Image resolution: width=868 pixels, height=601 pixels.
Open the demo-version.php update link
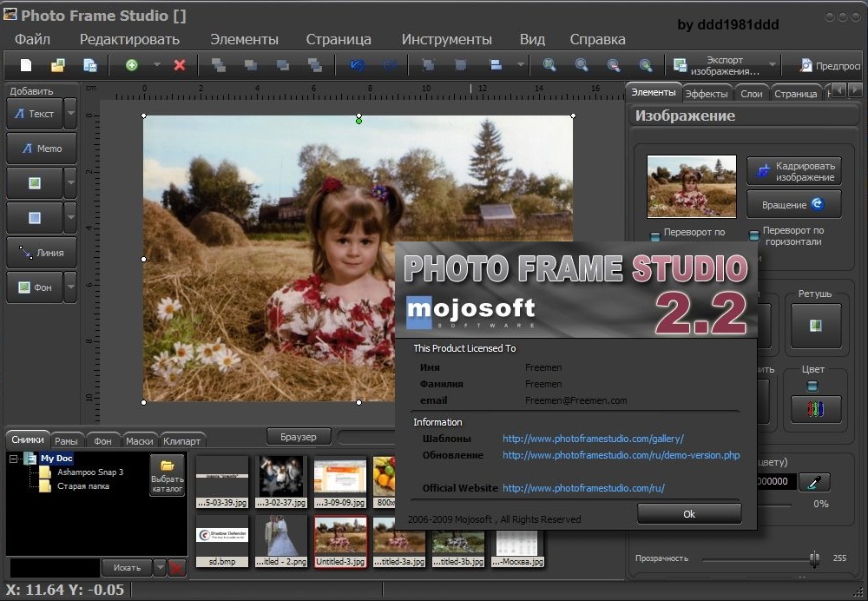621,455
